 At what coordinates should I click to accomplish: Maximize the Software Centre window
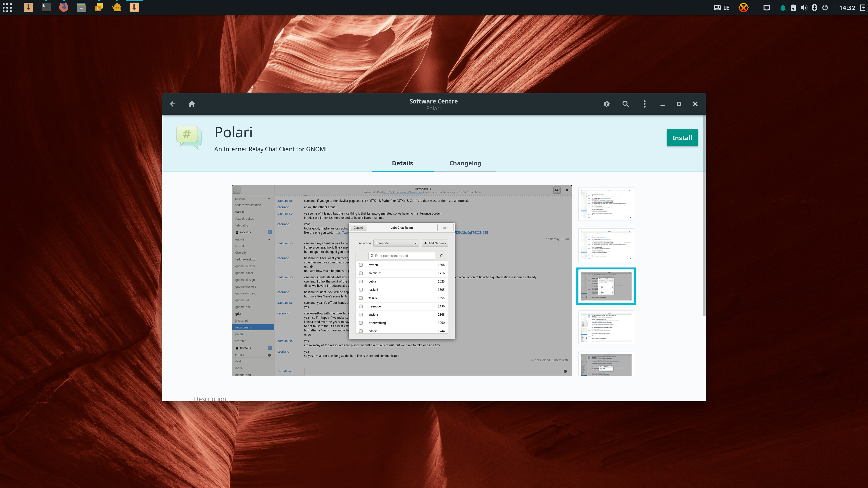679,104
